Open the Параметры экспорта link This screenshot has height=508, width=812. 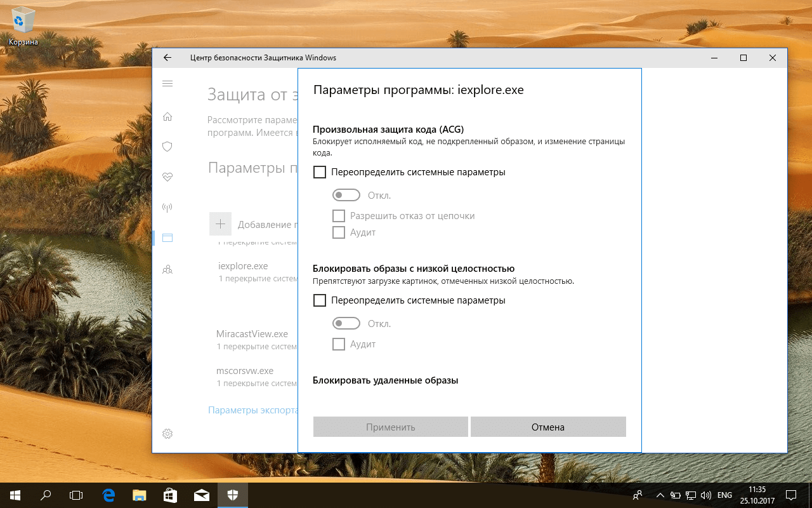(x=253, y=410)
